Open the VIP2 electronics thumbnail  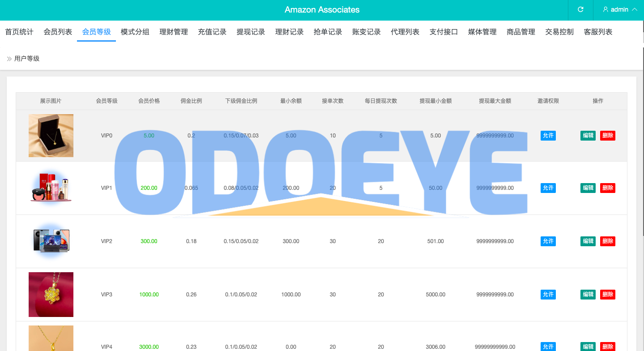click(x=51, y=241)
